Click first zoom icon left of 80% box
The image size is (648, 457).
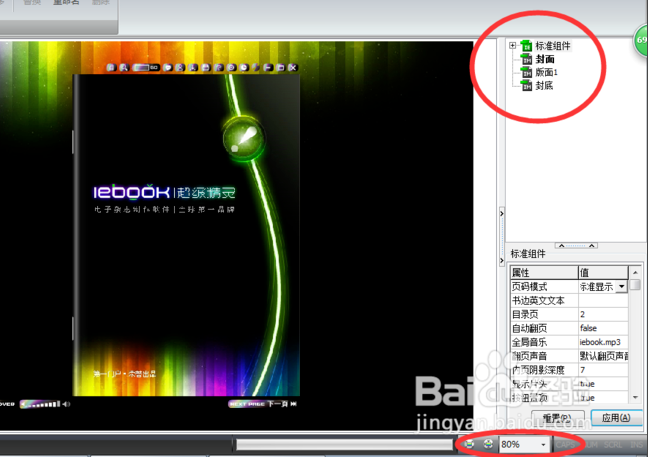tap(469, 444)
